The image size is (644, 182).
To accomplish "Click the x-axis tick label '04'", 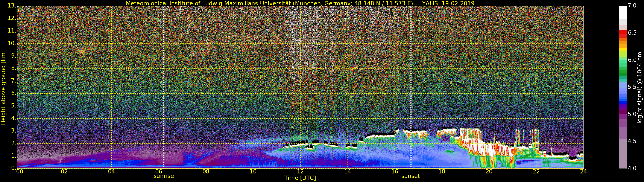I will coord(111,171).
